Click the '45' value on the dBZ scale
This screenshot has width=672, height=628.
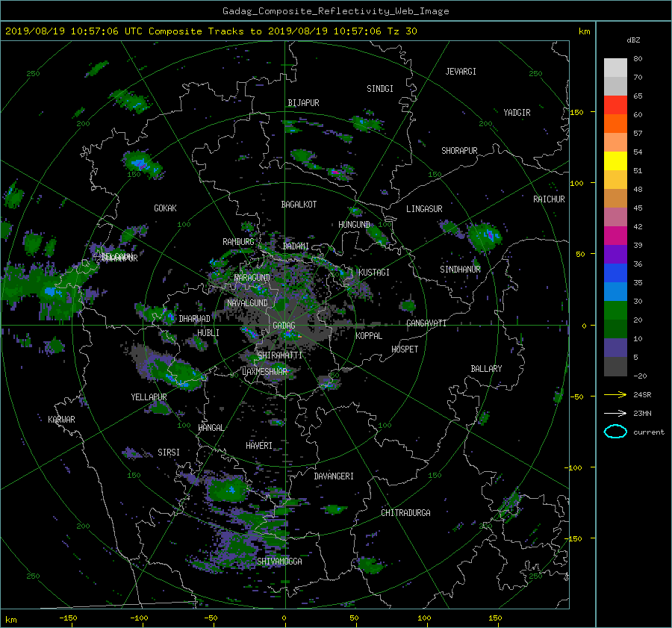[638, 208]
